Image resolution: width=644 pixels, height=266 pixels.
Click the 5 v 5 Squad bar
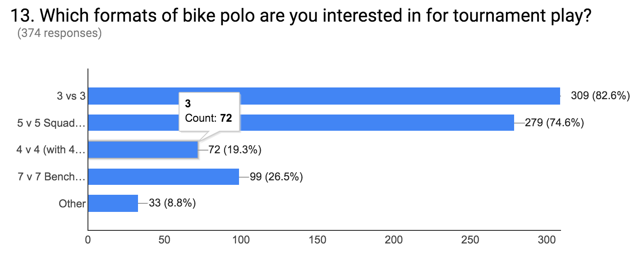point(301,123)
